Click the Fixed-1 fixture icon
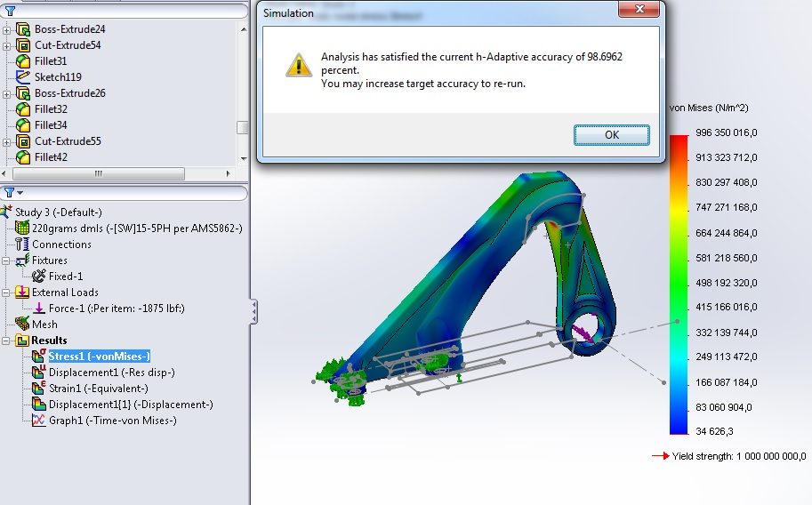This screenshot has height=505, width=812. 39,277
